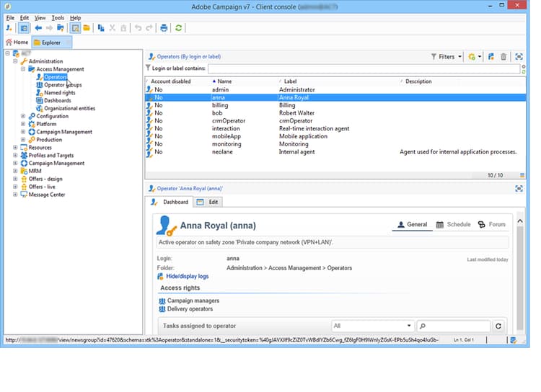The width and height of the screenshot is (541, 392).
Task: Click the cut scissors toolbar icon
Action: (x=112, y=28)
